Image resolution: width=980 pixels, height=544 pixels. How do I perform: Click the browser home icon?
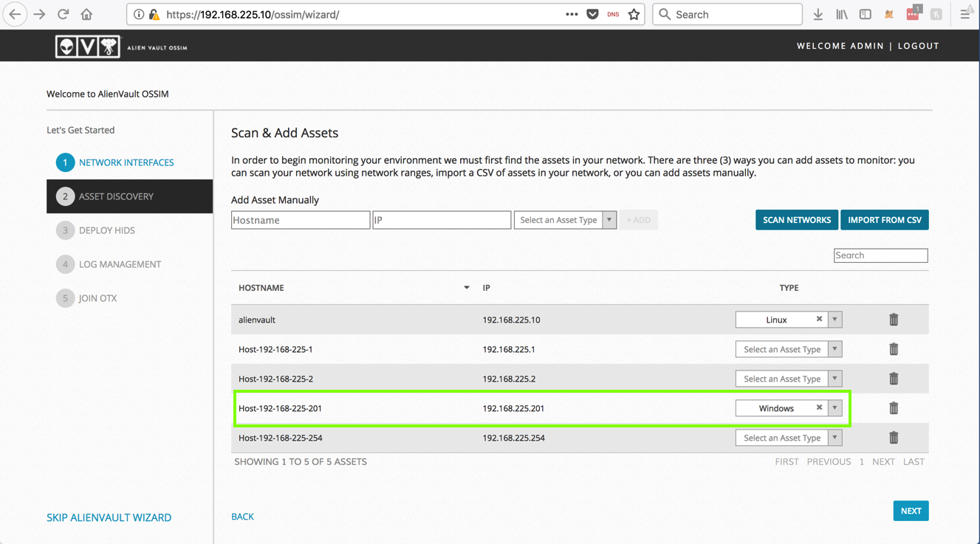pos(86,14)
